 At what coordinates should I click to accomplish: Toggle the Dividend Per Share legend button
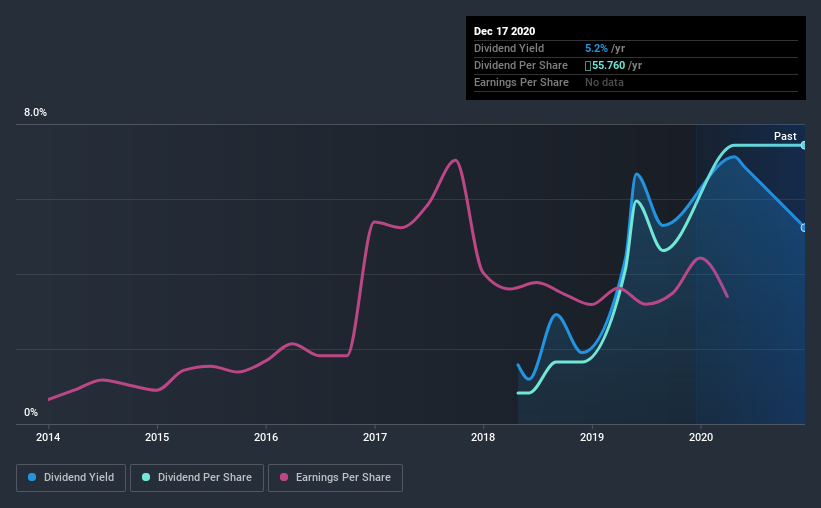197,478
